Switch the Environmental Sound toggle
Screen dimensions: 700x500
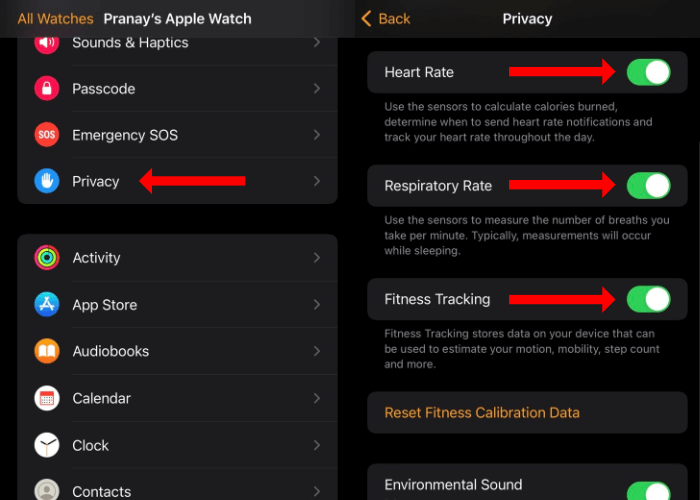pyautogui.click(x=648, y=491)
